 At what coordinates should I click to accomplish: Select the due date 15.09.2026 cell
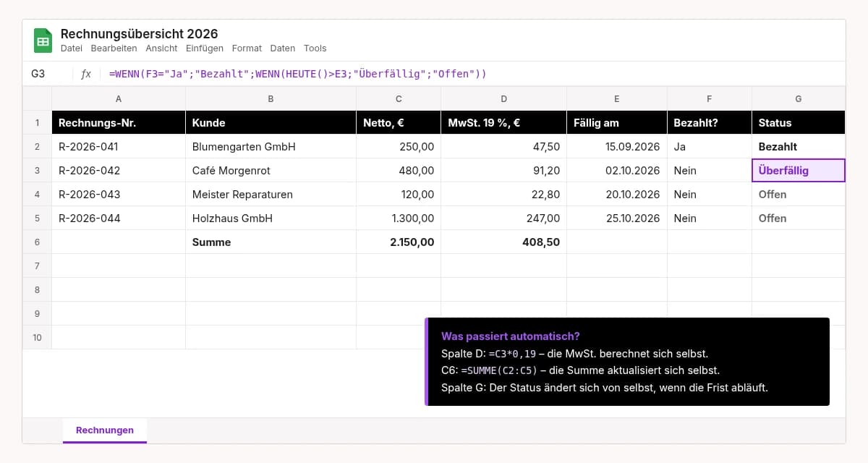coord(616,147)
